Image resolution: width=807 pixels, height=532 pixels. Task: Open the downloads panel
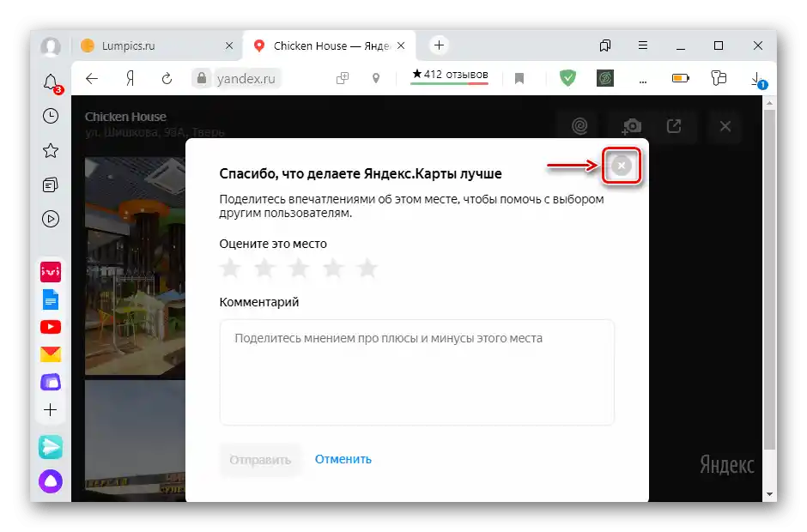(757, 79)
